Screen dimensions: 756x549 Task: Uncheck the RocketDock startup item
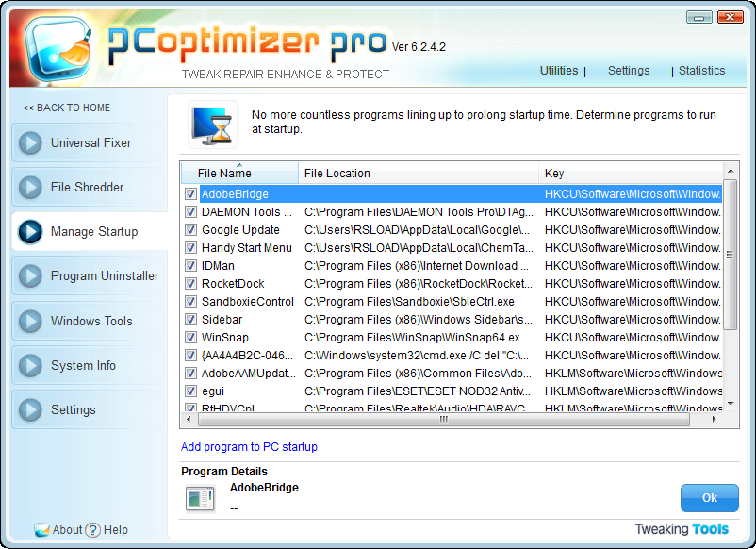191,283
